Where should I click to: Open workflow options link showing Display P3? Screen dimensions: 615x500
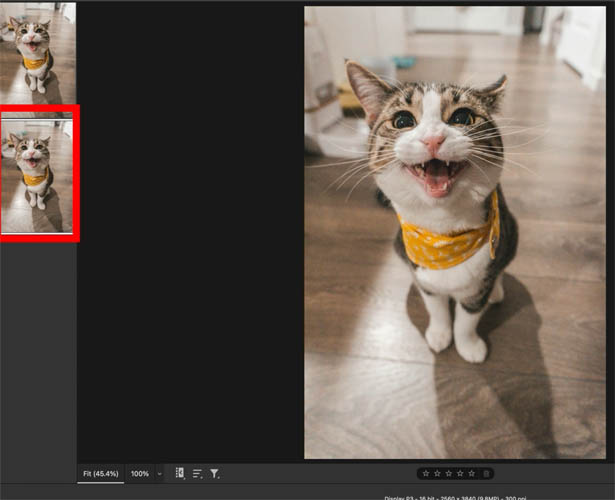coord(455,498)
